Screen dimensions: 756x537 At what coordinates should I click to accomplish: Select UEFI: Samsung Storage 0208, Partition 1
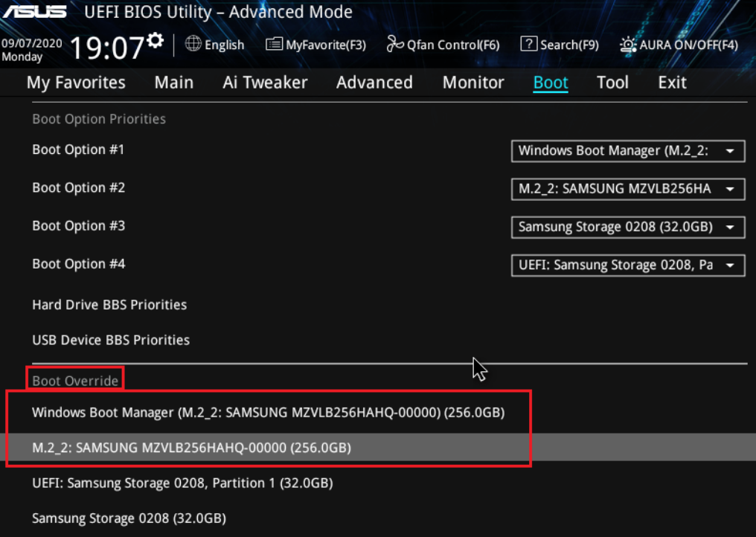point(182,483)
